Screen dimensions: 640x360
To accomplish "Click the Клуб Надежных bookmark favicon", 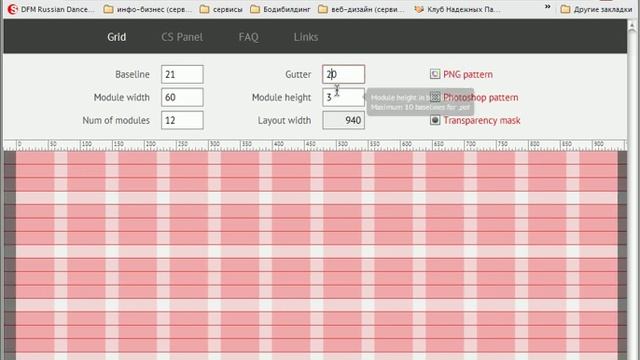I will 419,9.
